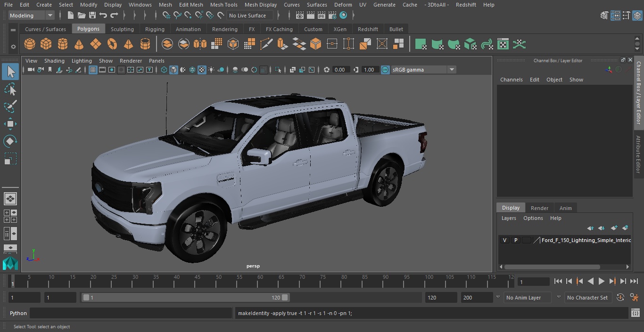644x332 pixels.
Task: Toggle the grid display in the viewport toolbar
Action: click(93, 70)
